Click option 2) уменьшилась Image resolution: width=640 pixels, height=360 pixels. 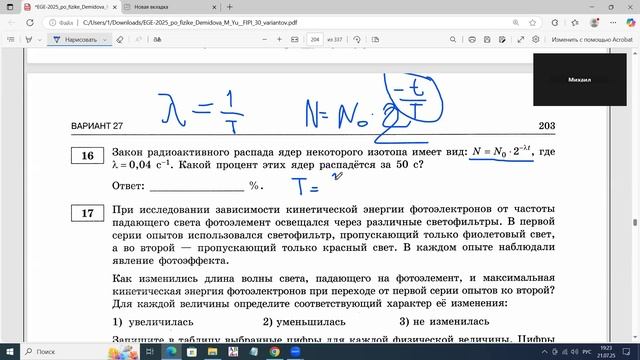tap(304, 322)
